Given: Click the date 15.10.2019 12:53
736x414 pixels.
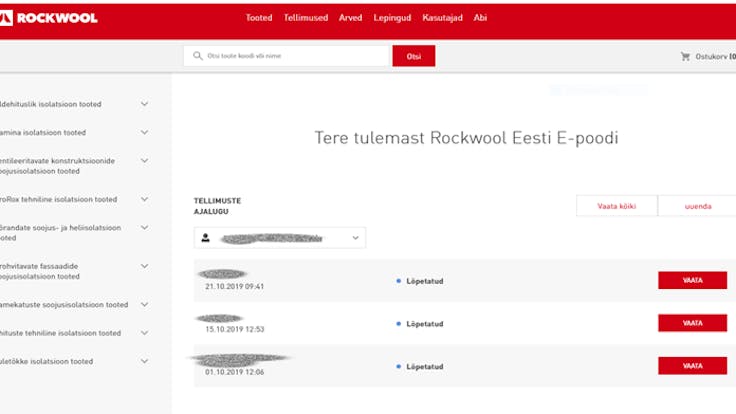Looking at the screenshot, I should point(235,330).
